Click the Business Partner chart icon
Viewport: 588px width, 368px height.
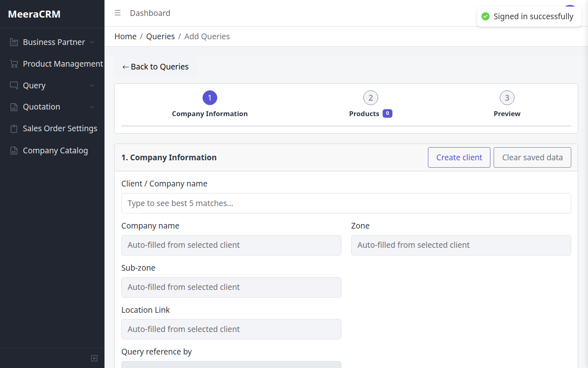click(14, 42)
